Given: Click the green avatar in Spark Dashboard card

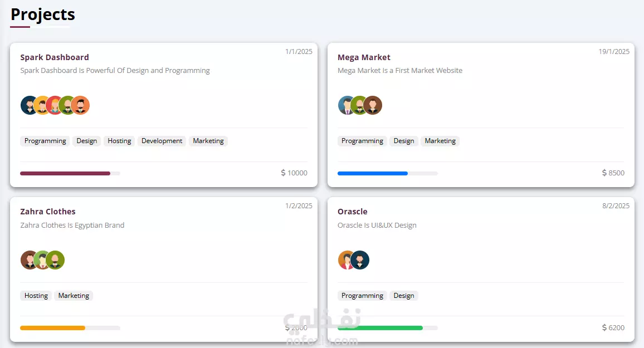Looking at the screenshot, I should coord(67,105).
